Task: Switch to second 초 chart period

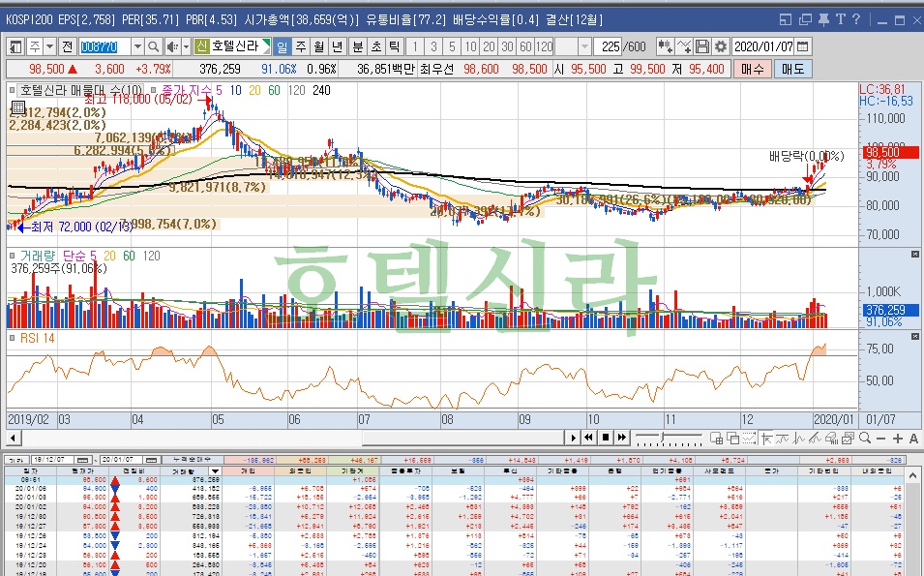Action: tap(376, 46)
